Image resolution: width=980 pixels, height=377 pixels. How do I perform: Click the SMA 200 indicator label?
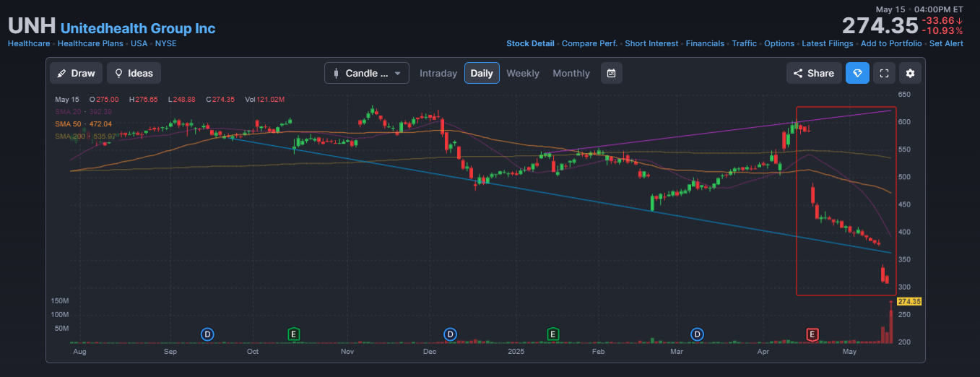point(84,136)
